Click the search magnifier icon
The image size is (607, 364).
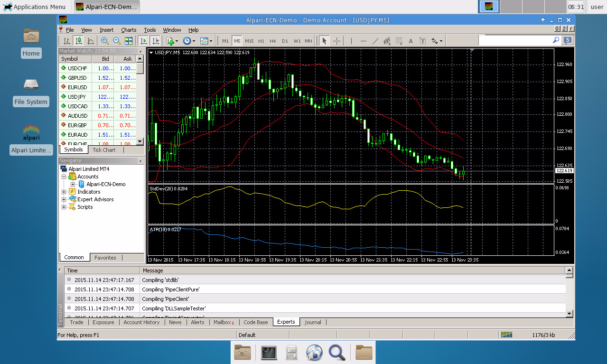[x=556, y=41]
